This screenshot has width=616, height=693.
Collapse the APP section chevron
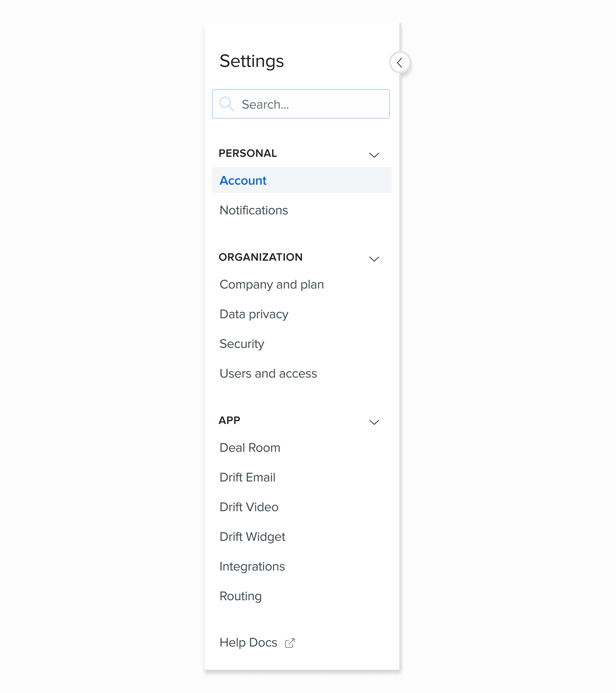point(374,422)
